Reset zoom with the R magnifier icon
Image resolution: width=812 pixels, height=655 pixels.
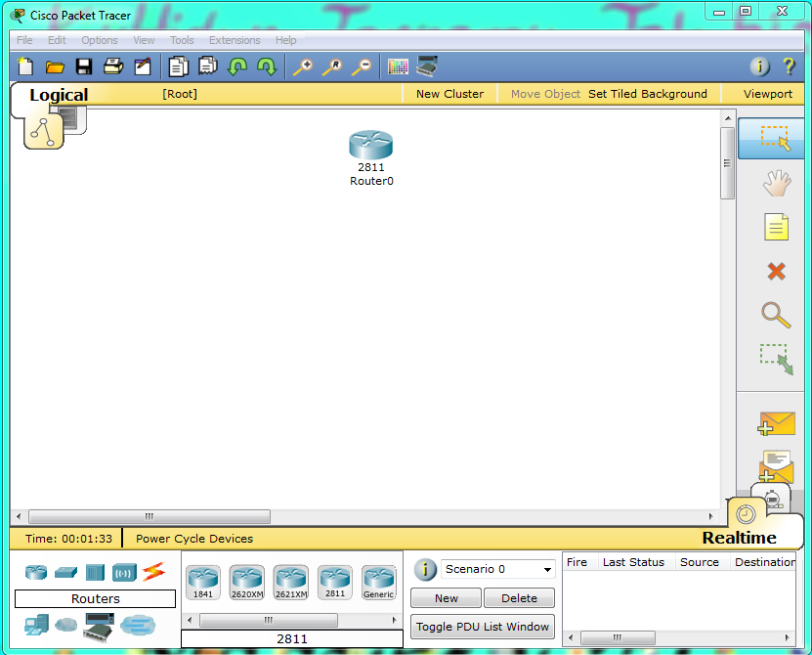coord(332,66)
